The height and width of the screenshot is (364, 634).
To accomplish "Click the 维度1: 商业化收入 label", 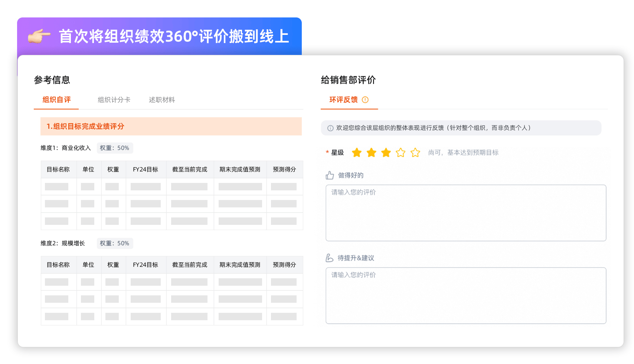I will (x=66, y=148).
